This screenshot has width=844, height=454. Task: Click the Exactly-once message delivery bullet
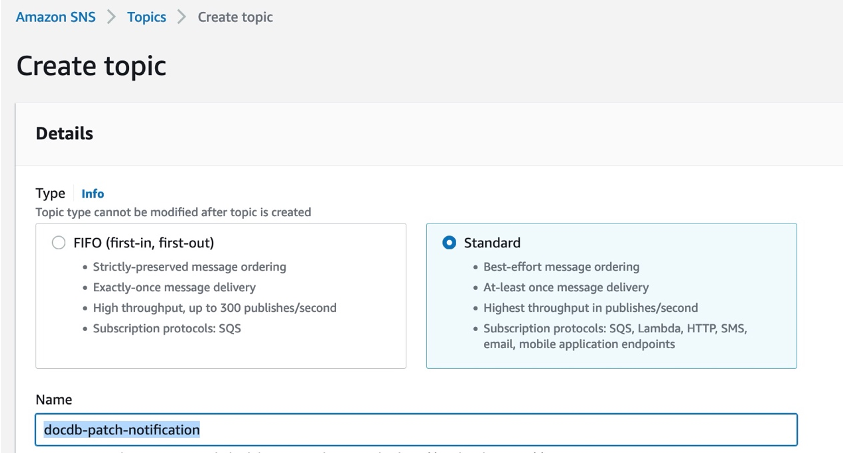coord(185,287)
